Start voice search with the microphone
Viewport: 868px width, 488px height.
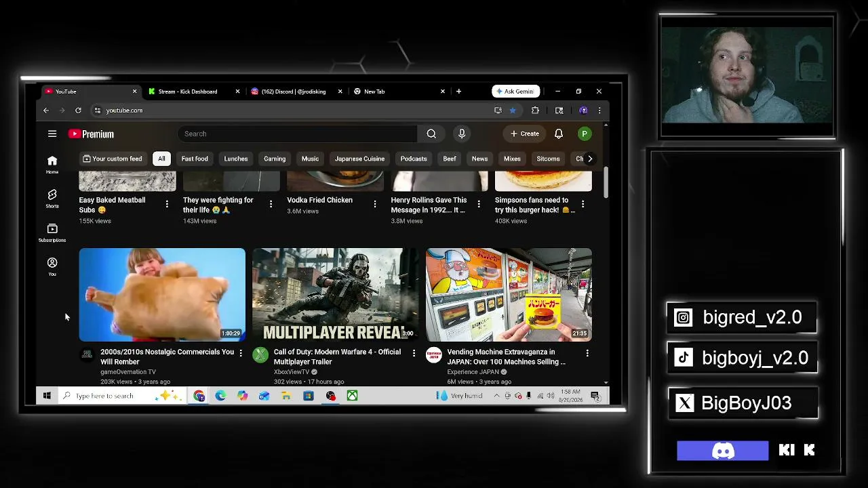click(x=462, y=134)
